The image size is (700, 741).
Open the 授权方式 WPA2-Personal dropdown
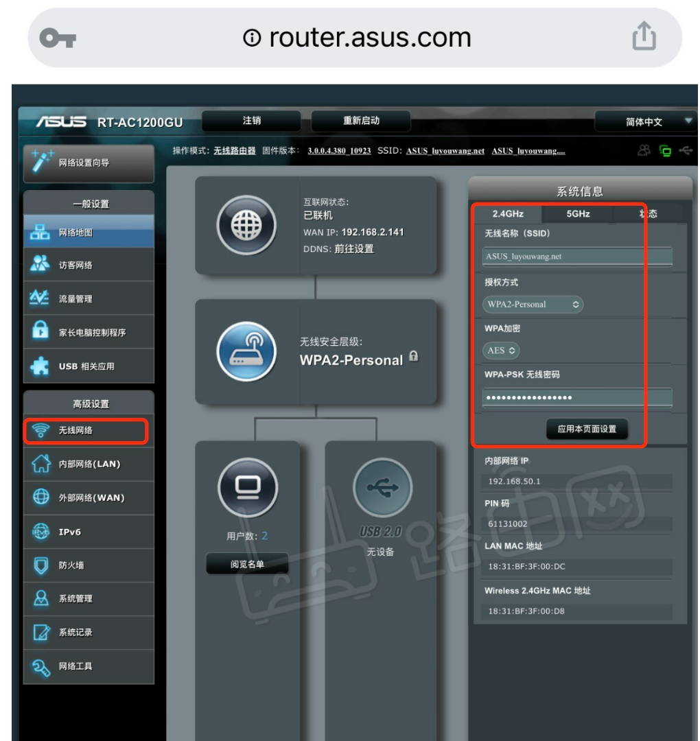click(x=533, y=305)
